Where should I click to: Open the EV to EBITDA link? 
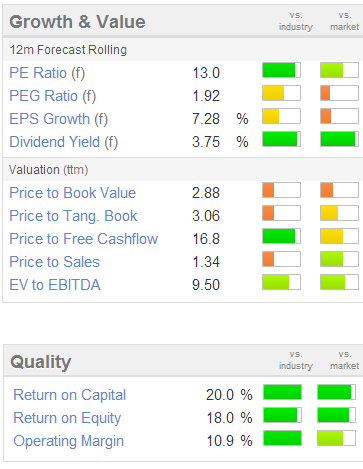pyautogui.click(x=55, y=285)
